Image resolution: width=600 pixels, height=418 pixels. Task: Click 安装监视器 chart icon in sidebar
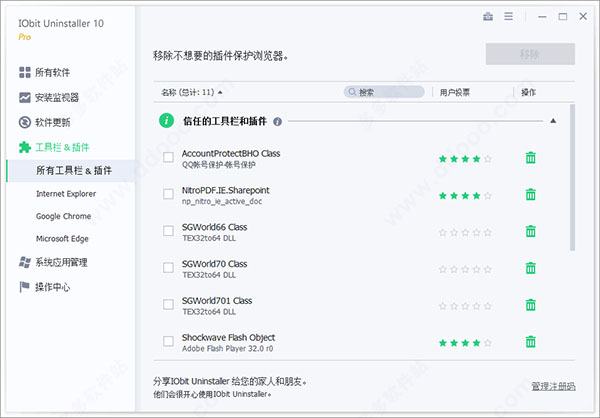(x=25, y=97)
